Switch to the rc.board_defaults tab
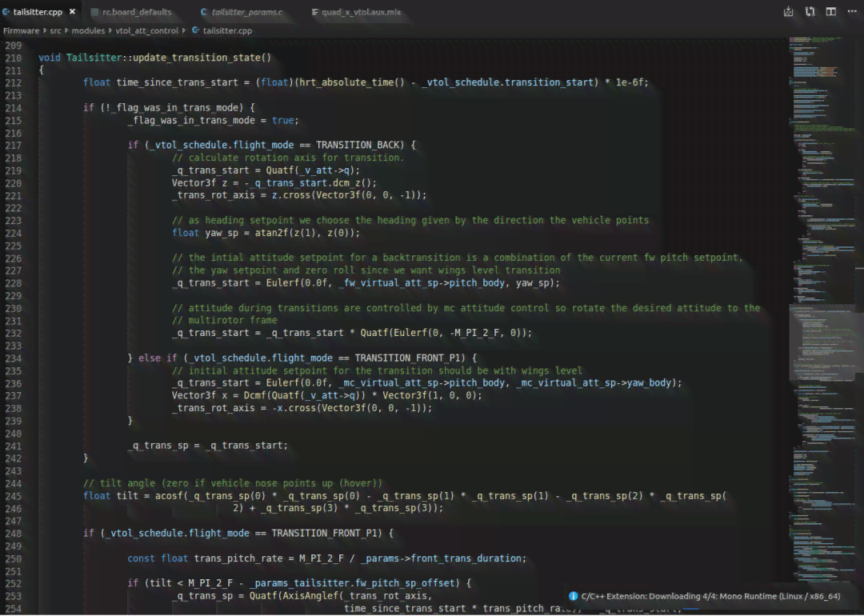The image size is (864, 616). click(x=137, y=11)
